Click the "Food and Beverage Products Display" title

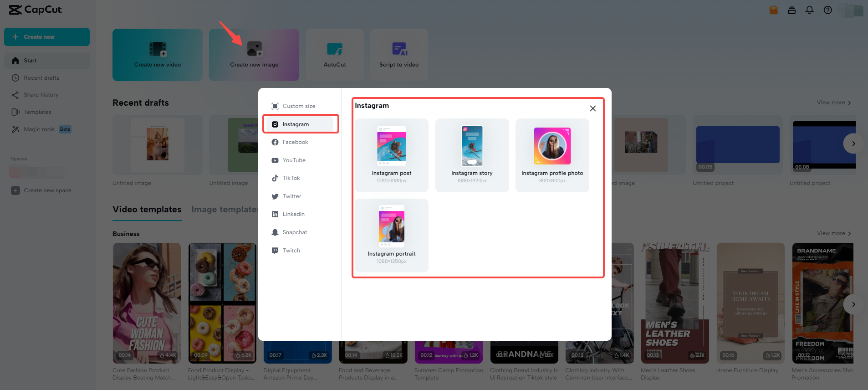point(368,374)
